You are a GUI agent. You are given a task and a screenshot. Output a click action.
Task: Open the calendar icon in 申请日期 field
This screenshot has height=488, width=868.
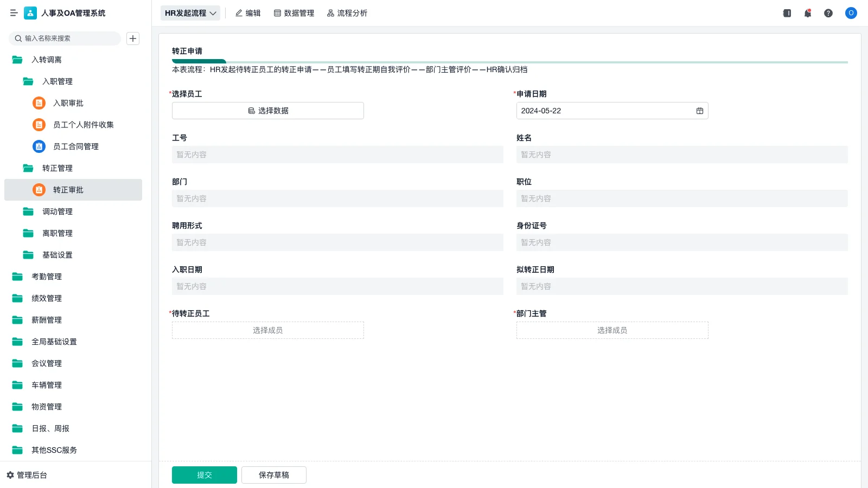(x=700, y=111)
